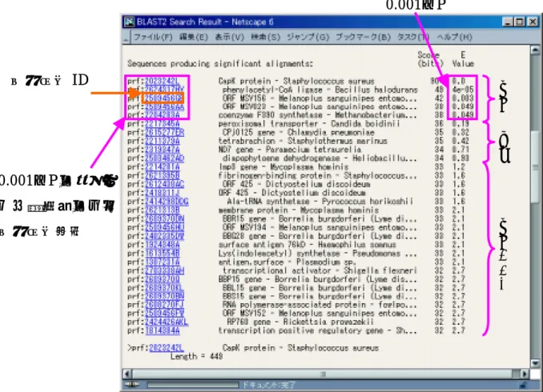543x392 pixels.
Task: Click the status bar progress meter
Action: point(193,385)
